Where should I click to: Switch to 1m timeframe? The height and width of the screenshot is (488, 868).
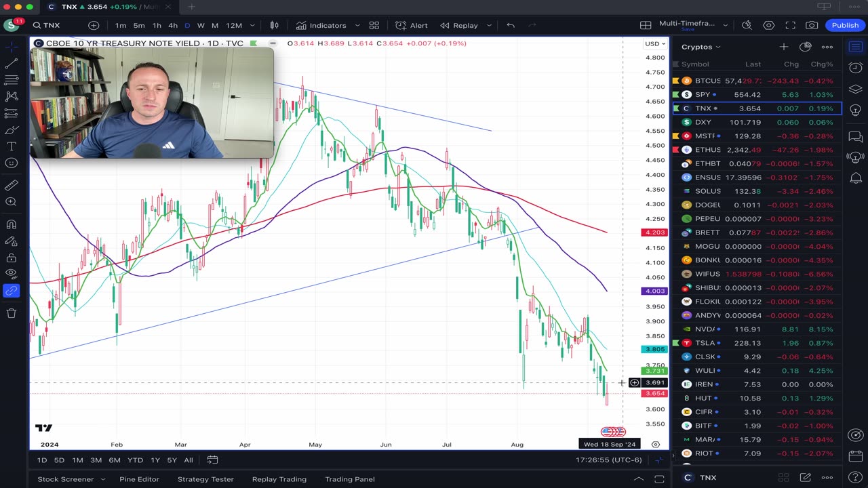pyautogui.click(x=121, y=25)
